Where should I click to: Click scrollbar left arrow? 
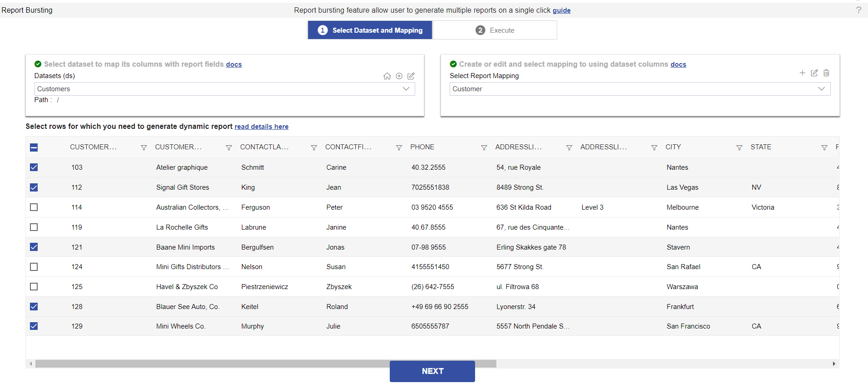coord(30,363)
